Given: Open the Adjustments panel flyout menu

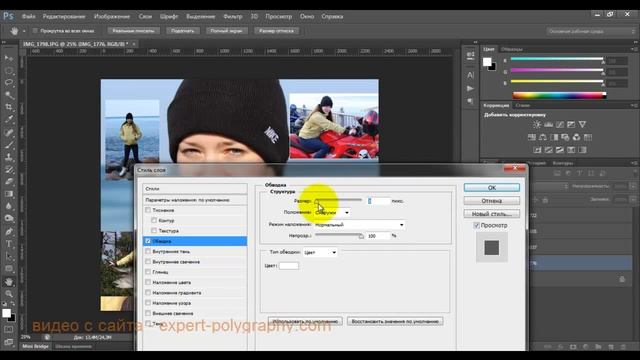Looking at the screenshot, I should click(634, 105).
